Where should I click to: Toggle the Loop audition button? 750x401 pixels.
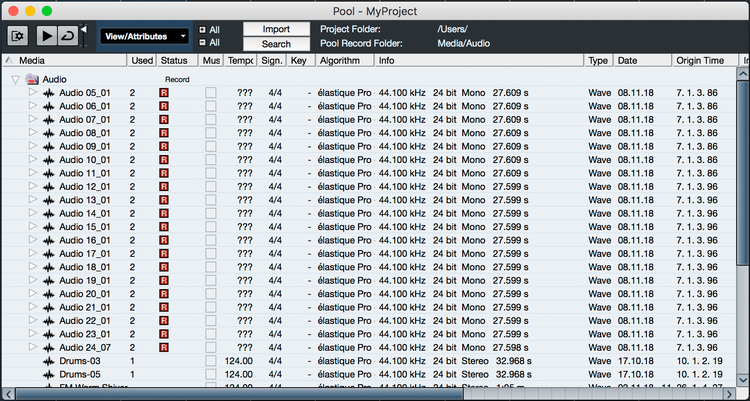click(x=68, y=36)
